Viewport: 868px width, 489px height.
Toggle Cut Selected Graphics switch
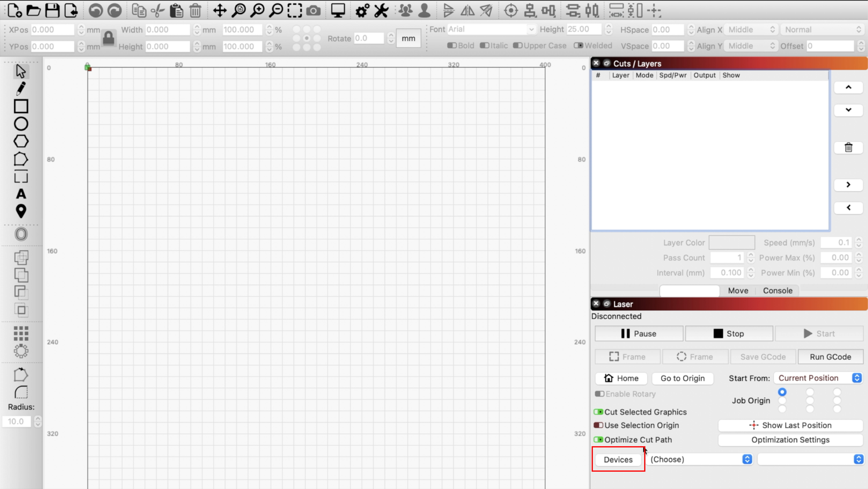click(598, 412)
